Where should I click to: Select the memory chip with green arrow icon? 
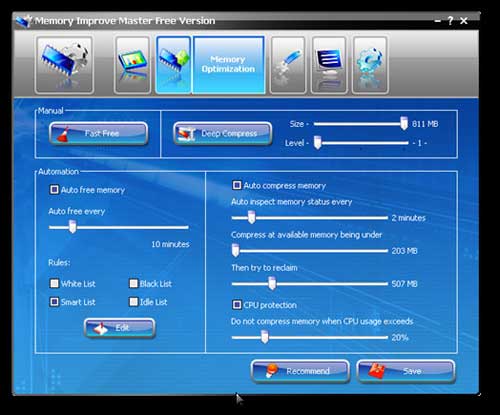(173, 65)
